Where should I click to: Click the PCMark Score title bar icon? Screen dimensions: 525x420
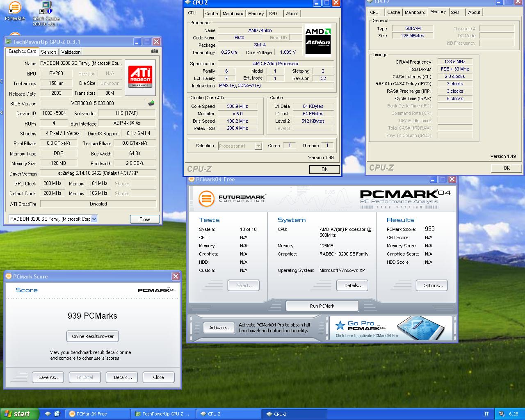tap(9, 276)
